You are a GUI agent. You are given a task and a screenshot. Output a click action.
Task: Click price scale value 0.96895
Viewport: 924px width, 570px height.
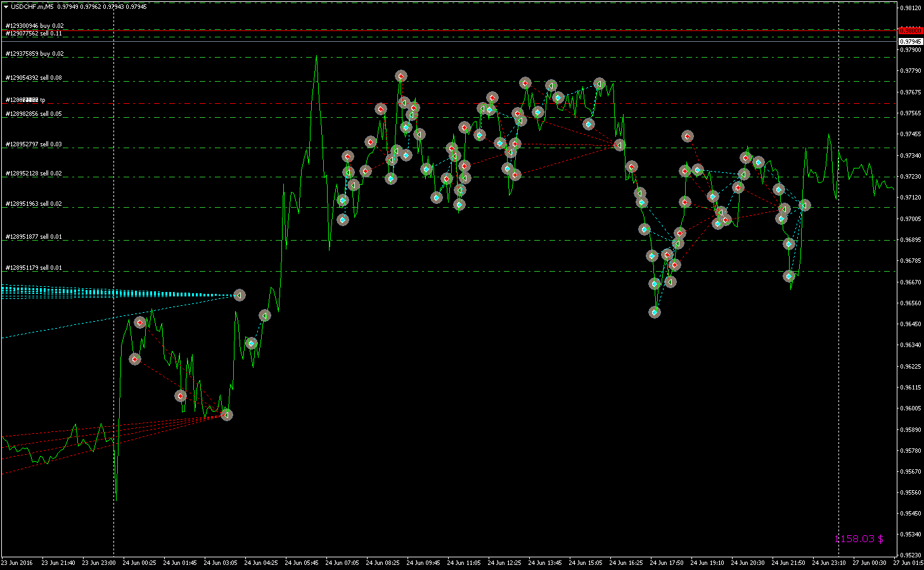tap(911, 240)
